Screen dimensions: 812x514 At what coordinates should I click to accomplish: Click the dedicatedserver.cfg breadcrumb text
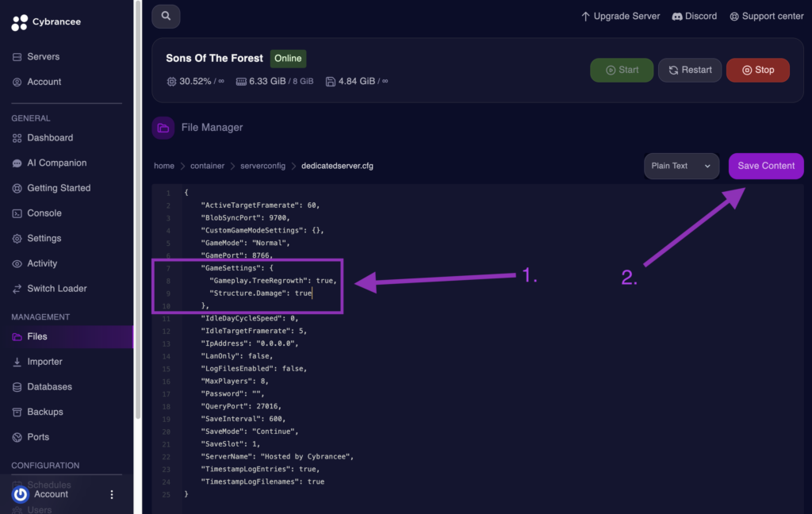337,166
